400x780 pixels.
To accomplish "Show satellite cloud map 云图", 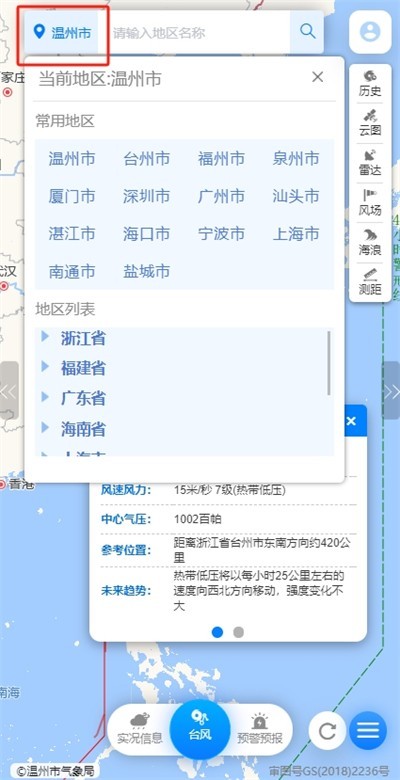I will point(370,123).
